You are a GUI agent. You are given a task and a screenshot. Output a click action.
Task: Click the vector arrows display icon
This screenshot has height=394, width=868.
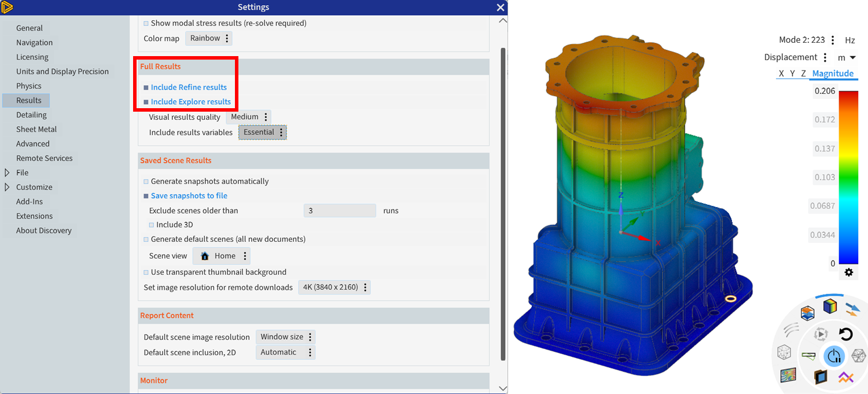(x=852, y=310)
